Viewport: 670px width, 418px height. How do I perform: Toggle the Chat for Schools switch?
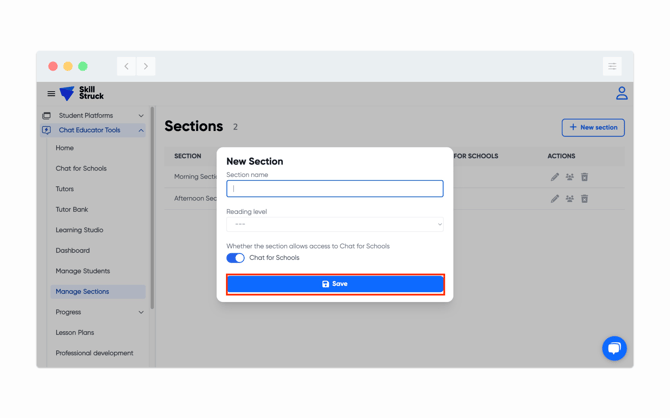[236, 258]
